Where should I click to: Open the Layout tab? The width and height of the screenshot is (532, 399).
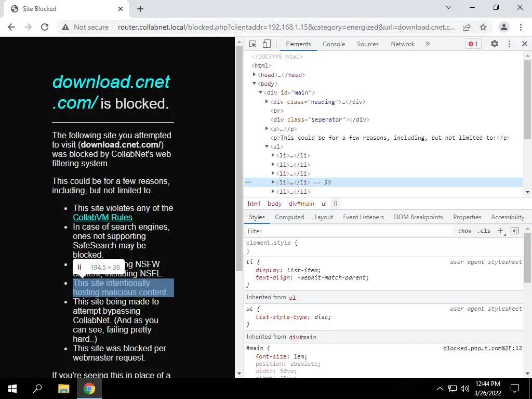[x=324, y=217]
